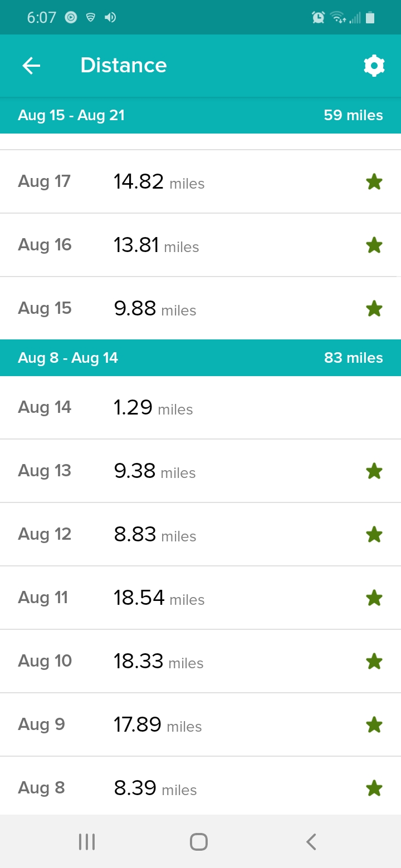Screen dimensions: 401x868
Task: Tap the goal star for Aug 11
Action: pyautogui.click(x=374, y=598)
